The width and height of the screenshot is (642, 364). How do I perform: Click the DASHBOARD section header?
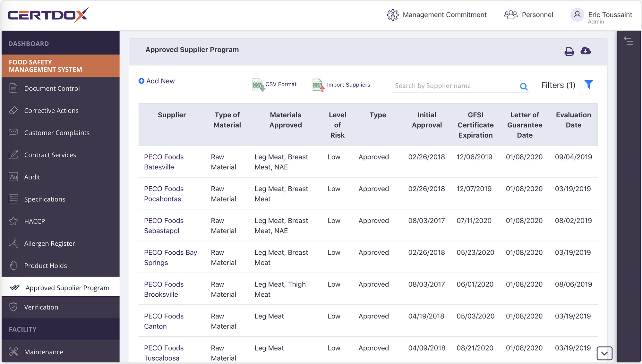(60, 43)
